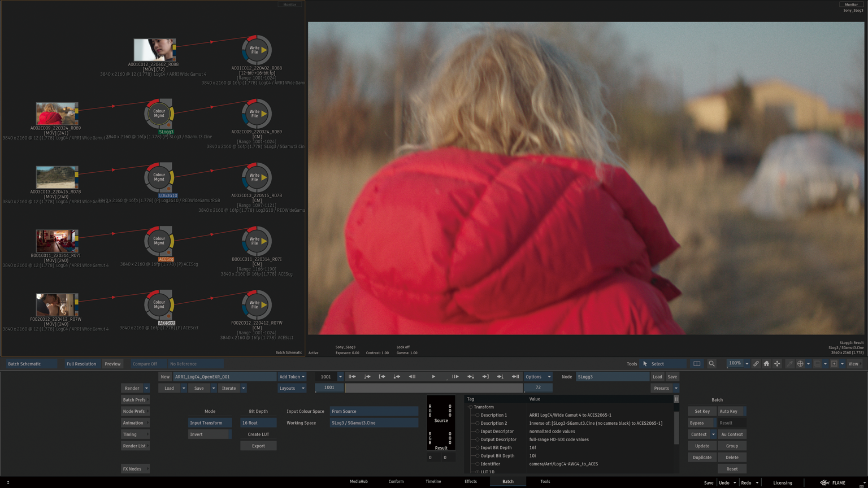Screen dimensions: 868x488
Task: Click the magnifier zoom tool icon
Action: 711,364
